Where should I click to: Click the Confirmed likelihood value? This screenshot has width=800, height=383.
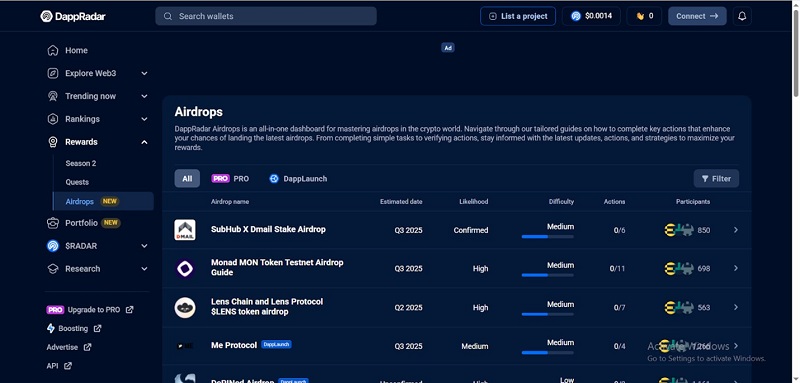[471, 231]
